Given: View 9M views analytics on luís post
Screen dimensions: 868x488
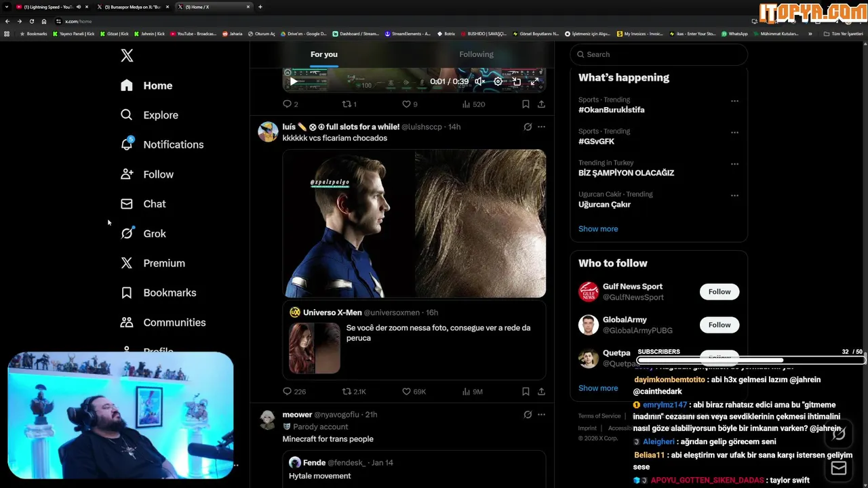Looking at the screenshot, I should [473, 392].
